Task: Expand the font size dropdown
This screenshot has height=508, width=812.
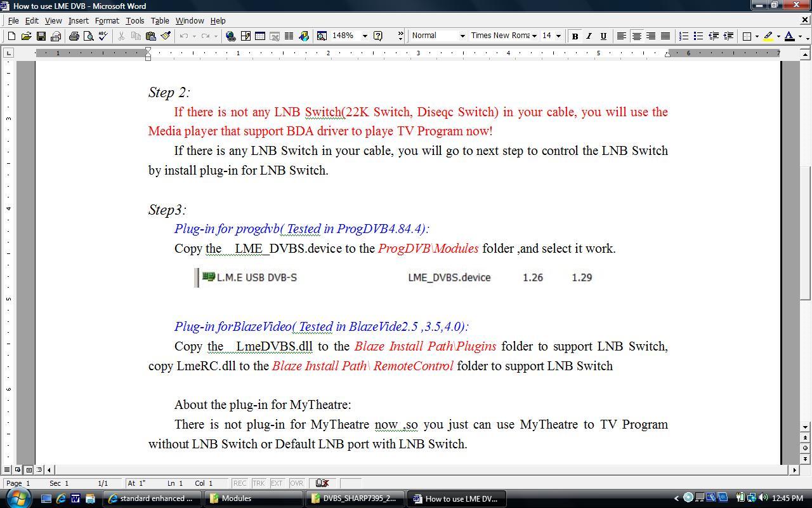Action: pos(558,36)
